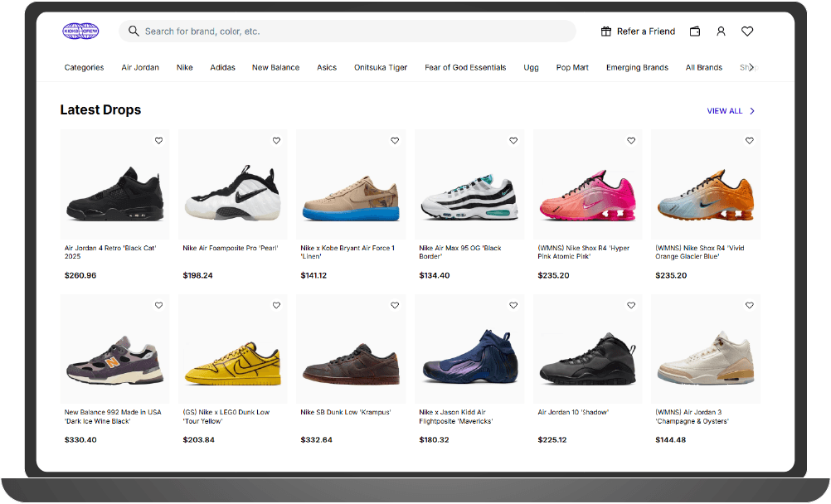Click Refer a Friend

click(644, 31)
